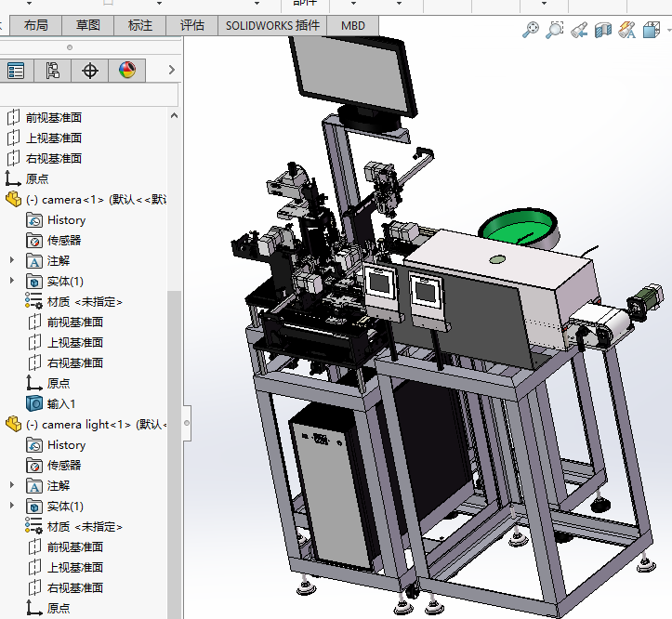
Task: Click the View Orientation cube icon
Action: [x=652, y=30]
